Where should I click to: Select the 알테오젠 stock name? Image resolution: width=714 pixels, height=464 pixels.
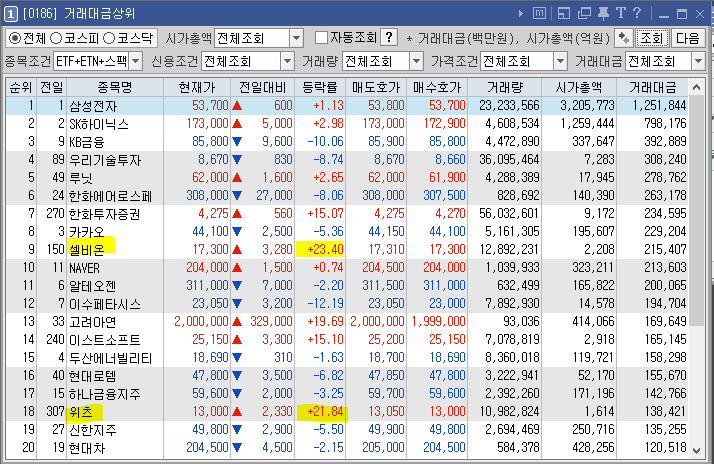point(92,286)
